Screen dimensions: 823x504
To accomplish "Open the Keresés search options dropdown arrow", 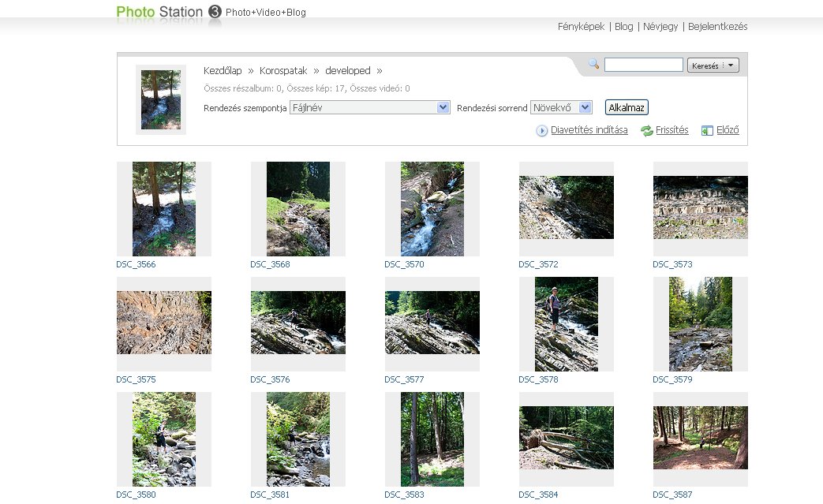I will [731, 65].
